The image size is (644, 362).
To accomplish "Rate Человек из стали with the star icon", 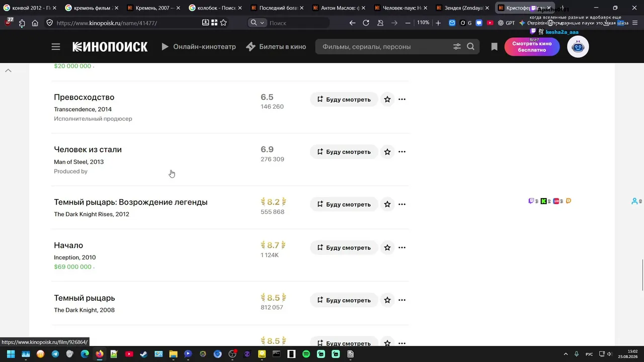I will 387,152.
